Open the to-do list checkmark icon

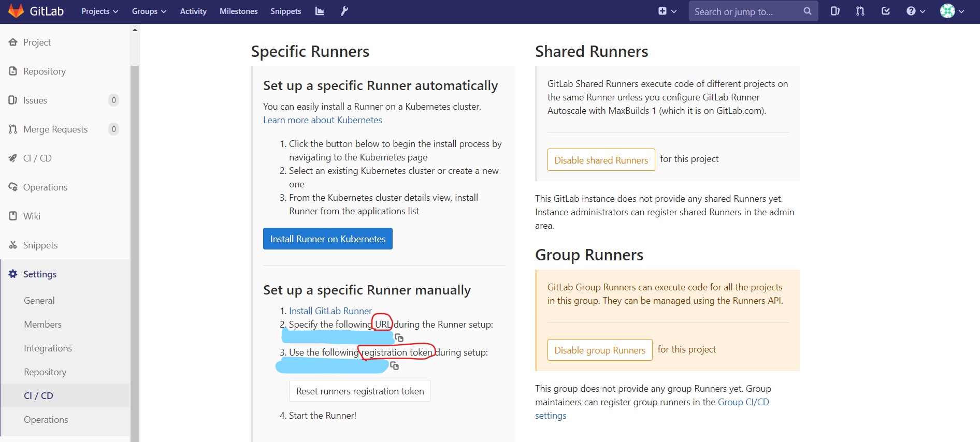[x=886, y=11]
